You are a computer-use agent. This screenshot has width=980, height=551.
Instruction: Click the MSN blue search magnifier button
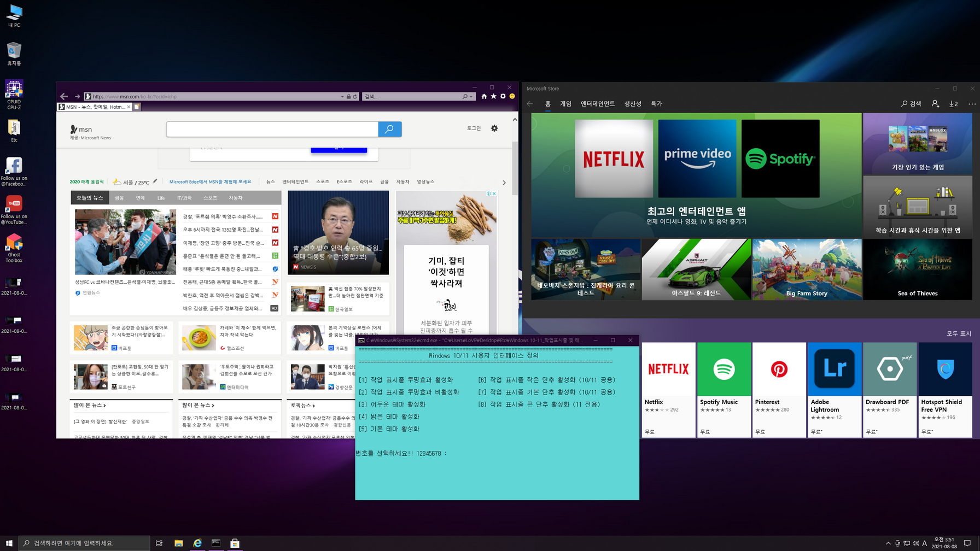389,129
